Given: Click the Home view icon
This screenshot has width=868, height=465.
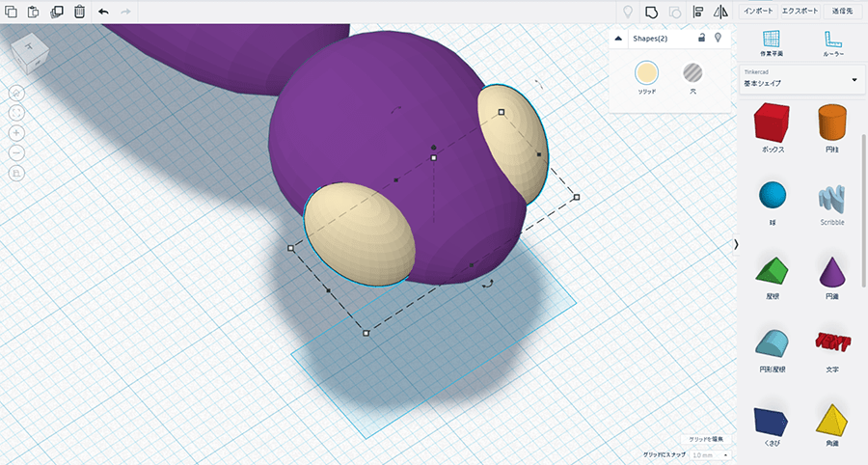Looking at the screenshot, I should tap(16, 93).
